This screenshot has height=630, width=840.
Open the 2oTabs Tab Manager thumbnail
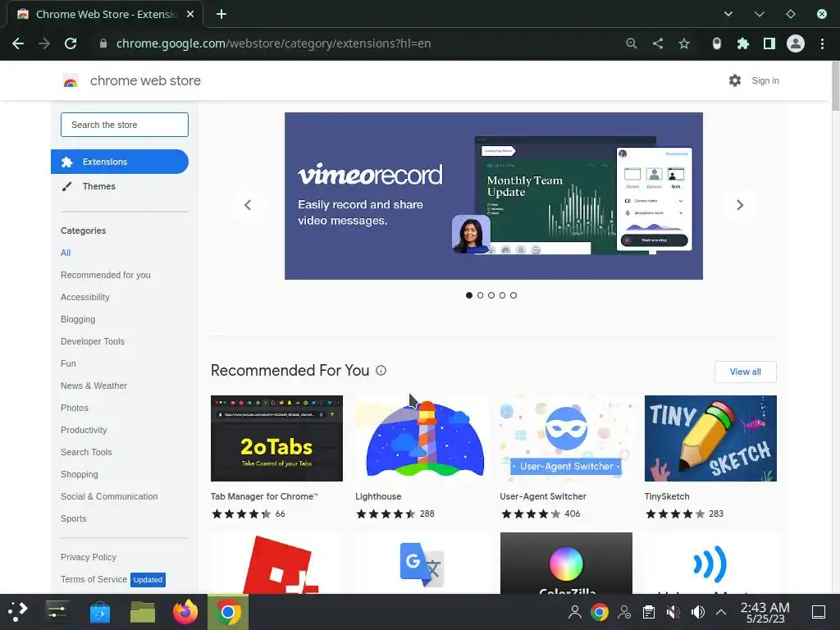(276, 438)
